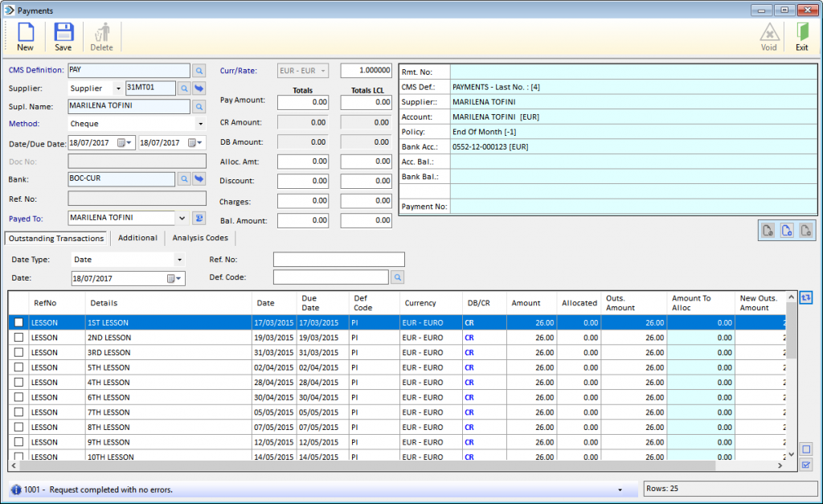Click the select-all check icon below grid scrollbar
The width and height of the screenshot is (823, 504).
[805, 465]
